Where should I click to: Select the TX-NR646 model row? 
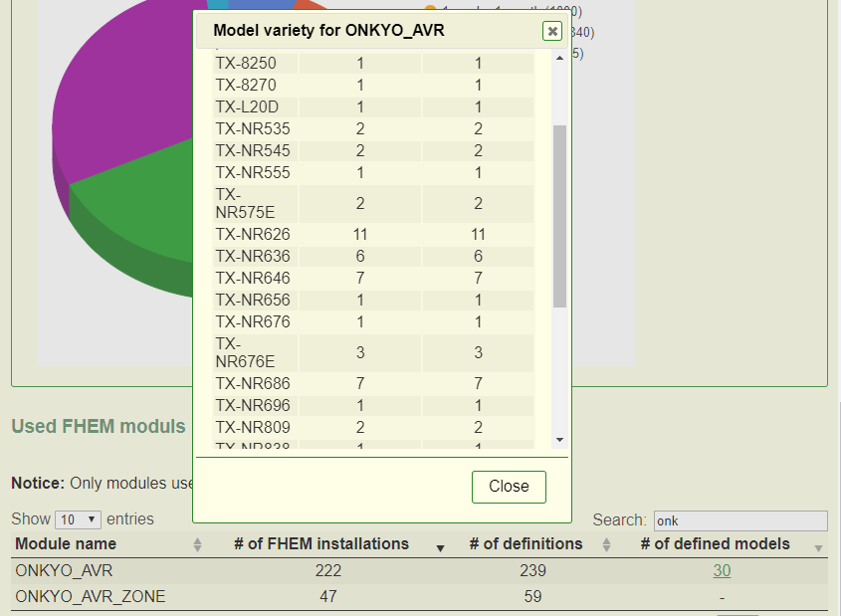(x=373, y=279)
